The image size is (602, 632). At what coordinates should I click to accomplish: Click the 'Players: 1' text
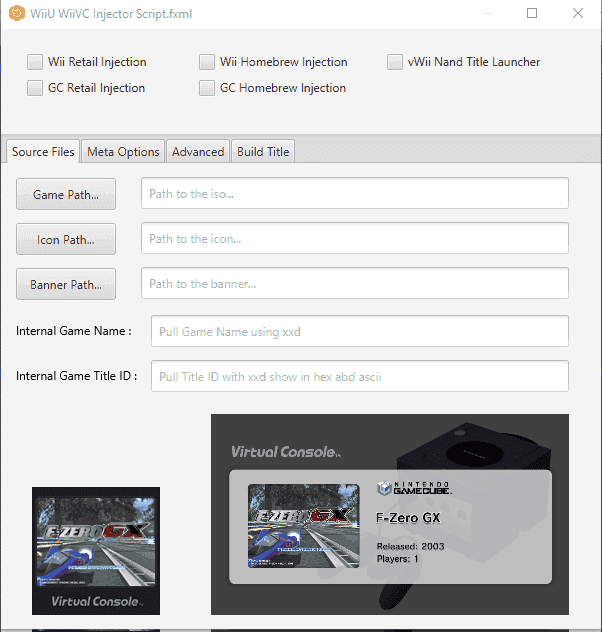[398, 559]
